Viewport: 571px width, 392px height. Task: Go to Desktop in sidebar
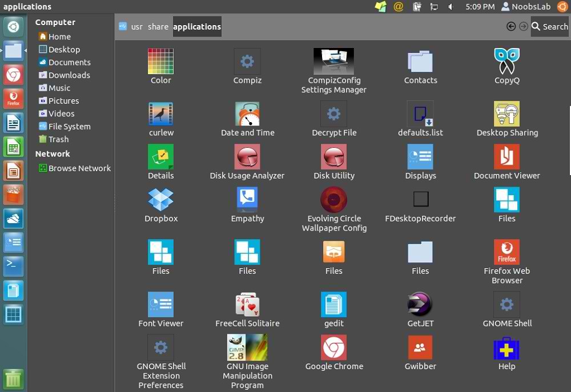point(59,50)
